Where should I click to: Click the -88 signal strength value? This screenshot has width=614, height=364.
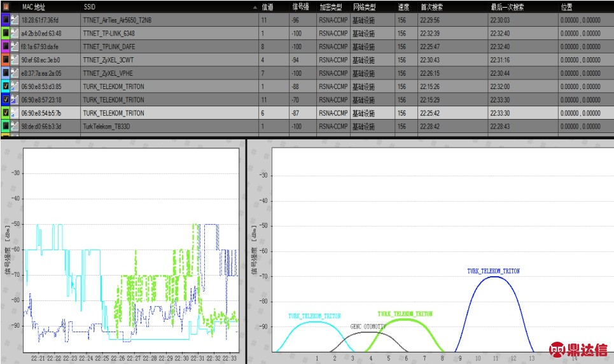click(295, 87)
